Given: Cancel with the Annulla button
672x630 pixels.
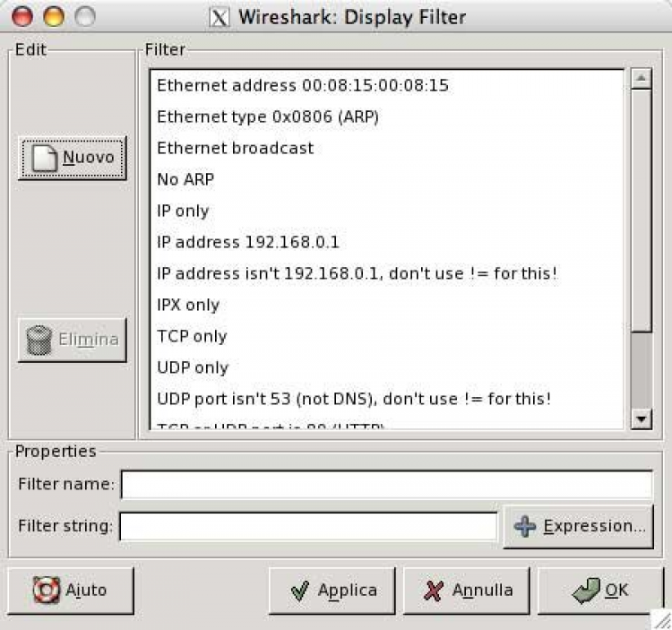Looking at the screenshot, I should [x=466, y=591].
